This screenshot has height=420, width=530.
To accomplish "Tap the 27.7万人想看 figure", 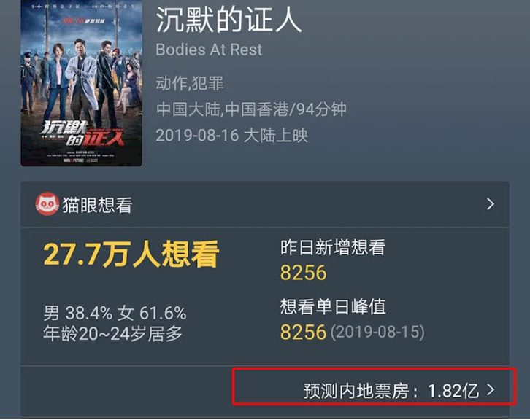I will [131, 254].
